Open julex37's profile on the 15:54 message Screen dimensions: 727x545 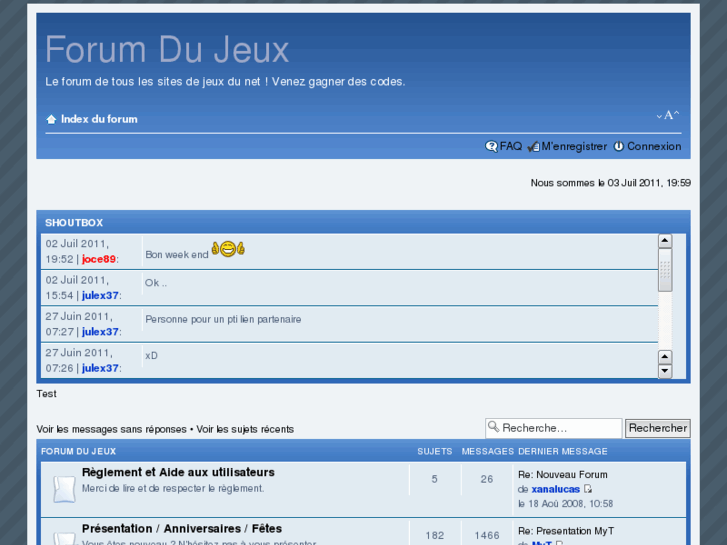point(100,295)
